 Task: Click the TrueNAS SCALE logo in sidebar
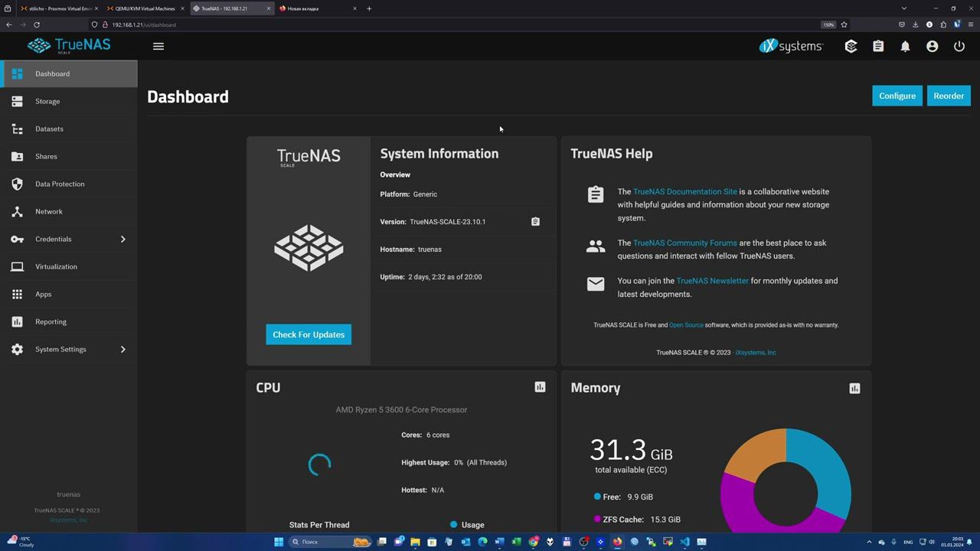pos(69,46)
